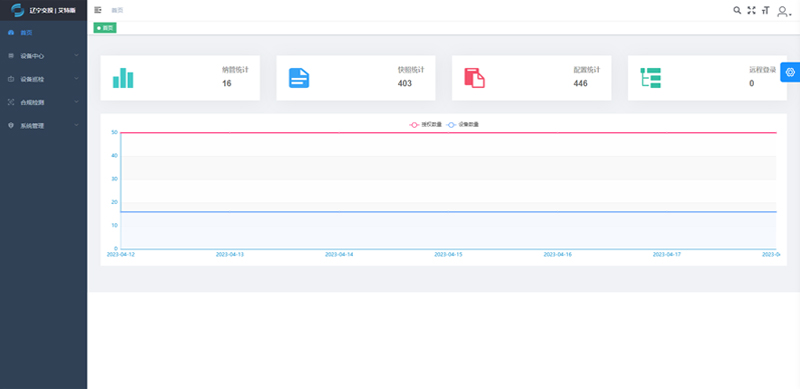Click the logo in sidebar header

point(18,10)
